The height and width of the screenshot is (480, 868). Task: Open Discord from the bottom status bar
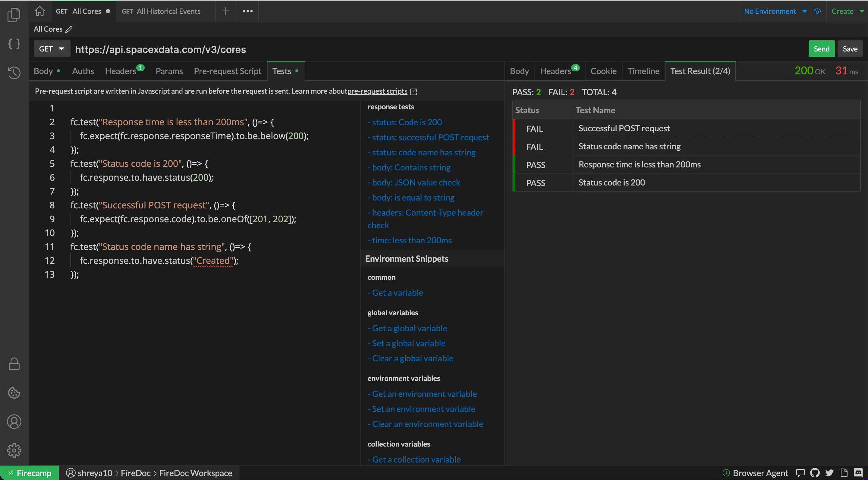click(859, 472)
